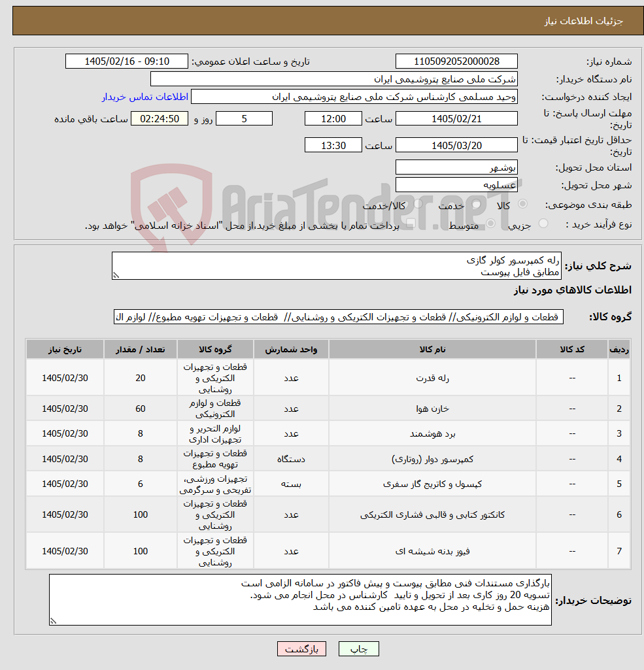The height and width of the screenshot is (670, 644).
Task: Select the خدمت radio button
Action: coord(476,204)
